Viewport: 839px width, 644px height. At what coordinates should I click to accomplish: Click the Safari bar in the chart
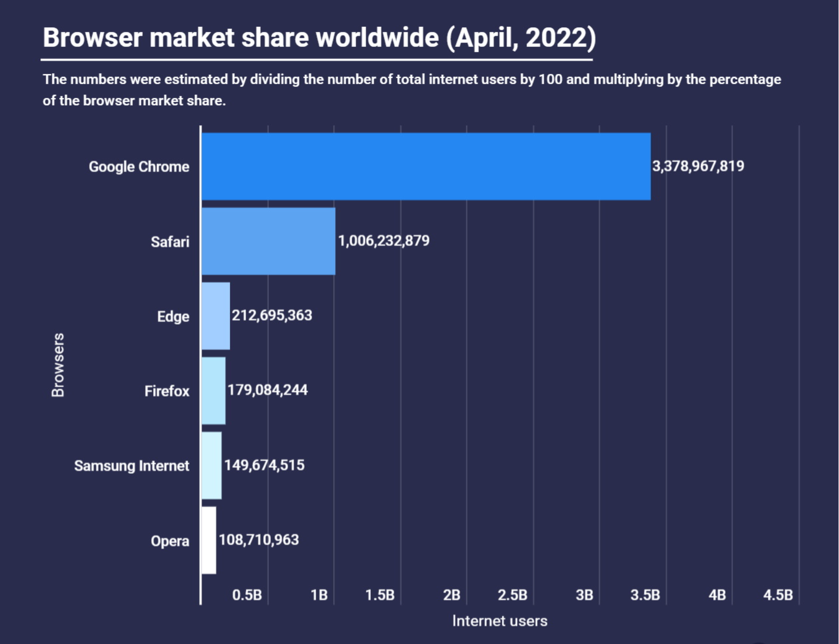pyautogui.click(x=269, y=241)
